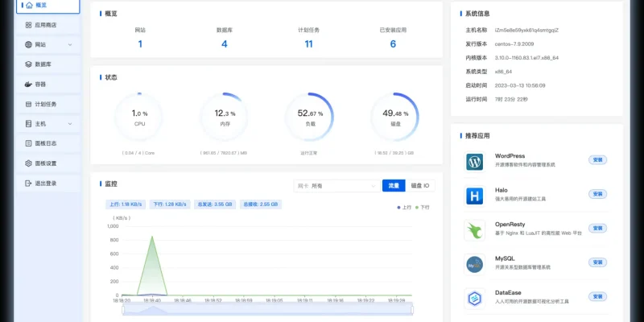Install MySQL with its 安装 button
The width and height of the screenshot is (644, 322).
pos(597,262)
